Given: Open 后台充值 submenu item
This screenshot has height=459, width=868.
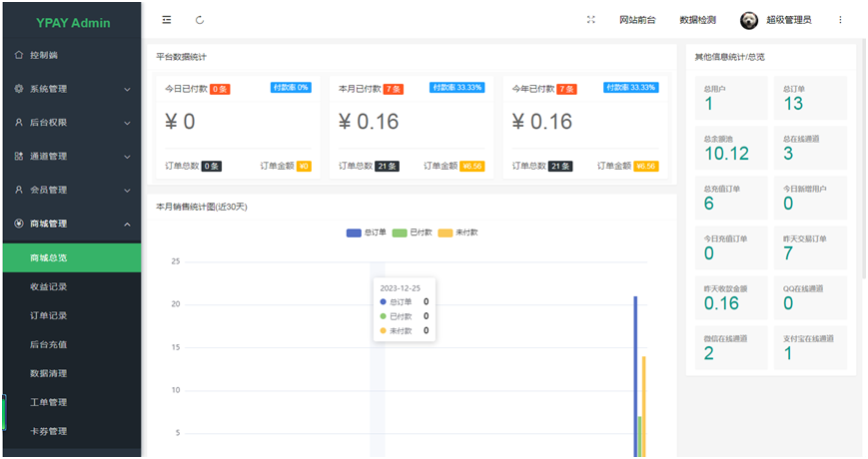Looking at the screenshot, I should point(72,344).
